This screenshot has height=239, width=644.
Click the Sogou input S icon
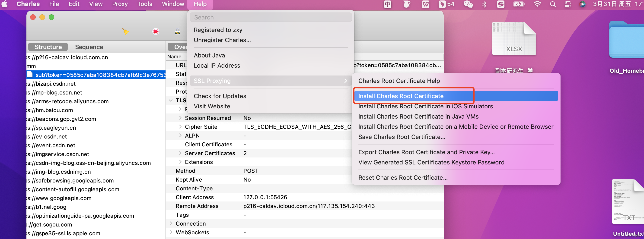501,4
